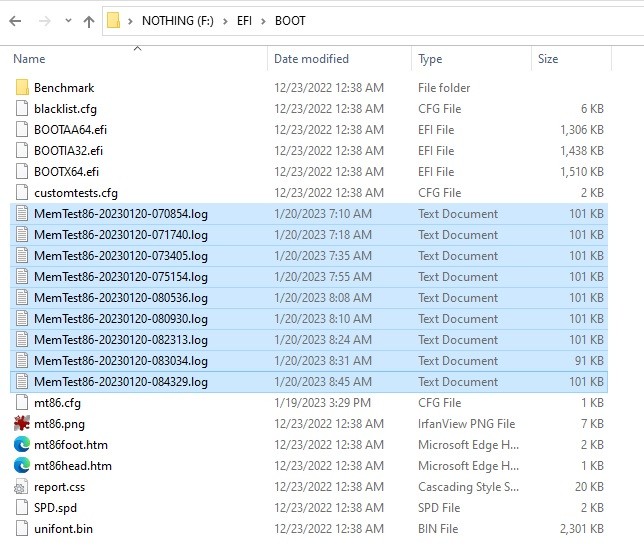Image resolution: width=644 pixels, height=553 pixels.
Task: Select file name mt86.cfg
Action: tap(58, 403)
